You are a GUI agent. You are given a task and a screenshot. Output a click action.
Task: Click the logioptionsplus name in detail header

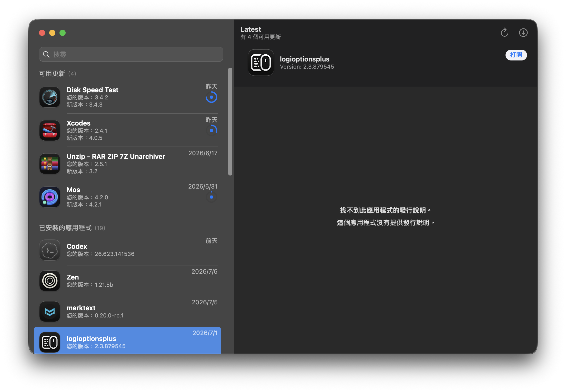[305, 59]
